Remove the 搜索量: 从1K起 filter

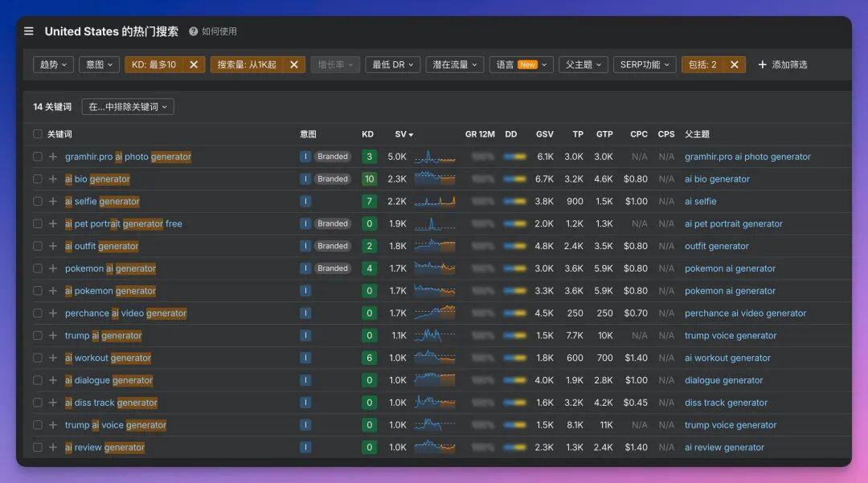pyautogui.click(x=294, y=64)
